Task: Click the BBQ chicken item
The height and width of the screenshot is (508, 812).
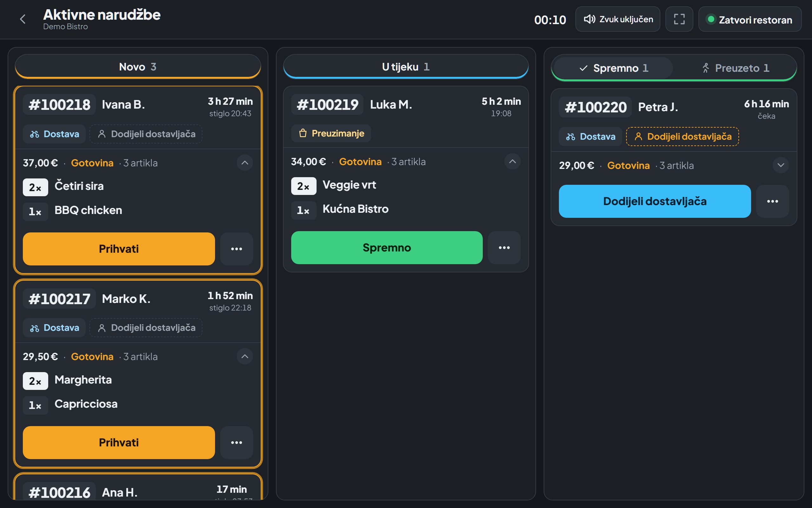Action: click(x=88, y=210)
